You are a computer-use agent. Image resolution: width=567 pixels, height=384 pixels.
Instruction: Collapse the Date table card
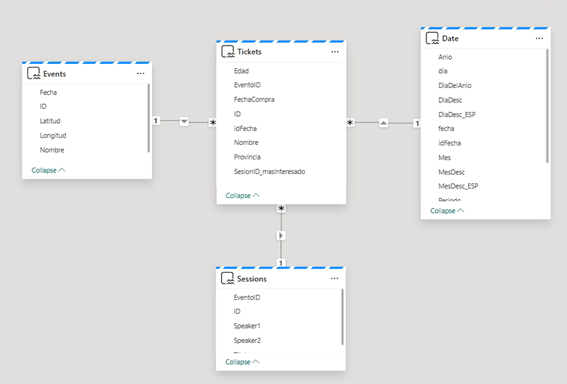[x=447, y=210]
